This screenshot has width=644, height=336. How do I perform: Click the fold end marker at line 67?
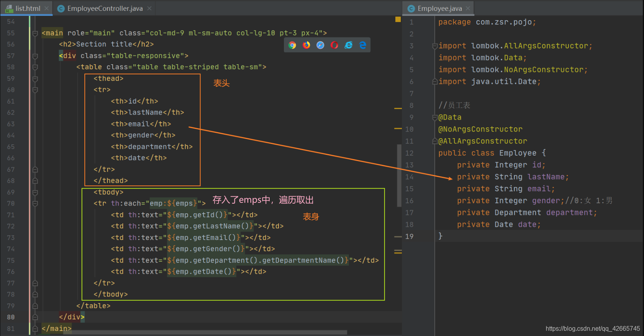tap(35, 170)
